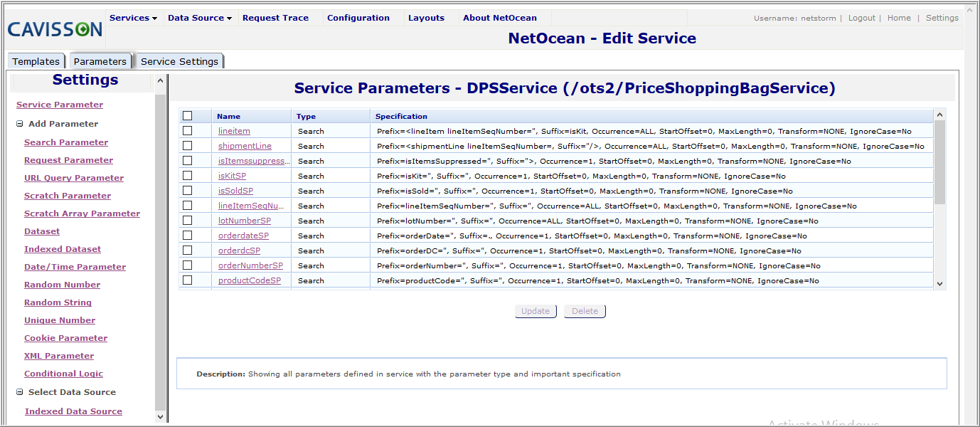Add a Date/Time Parameter
980x427 pixels.
[75, 267]
